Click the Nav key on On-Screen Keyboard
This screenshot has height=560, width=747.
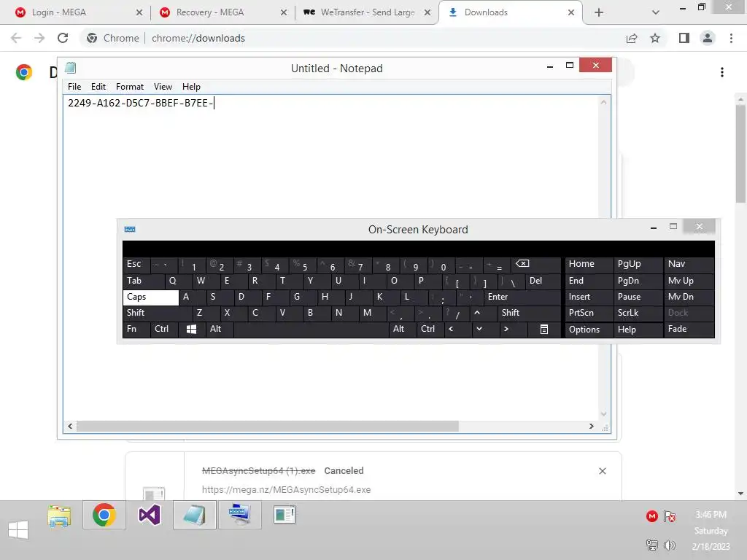tap(689, 264)
